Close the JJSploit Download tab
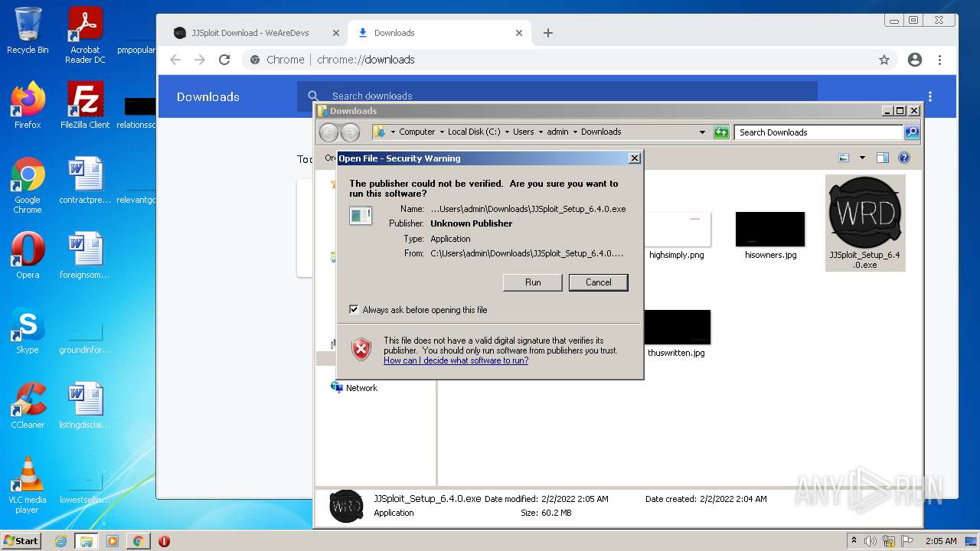The height and width of the screenshot is (551, 980). click(335, 33)
